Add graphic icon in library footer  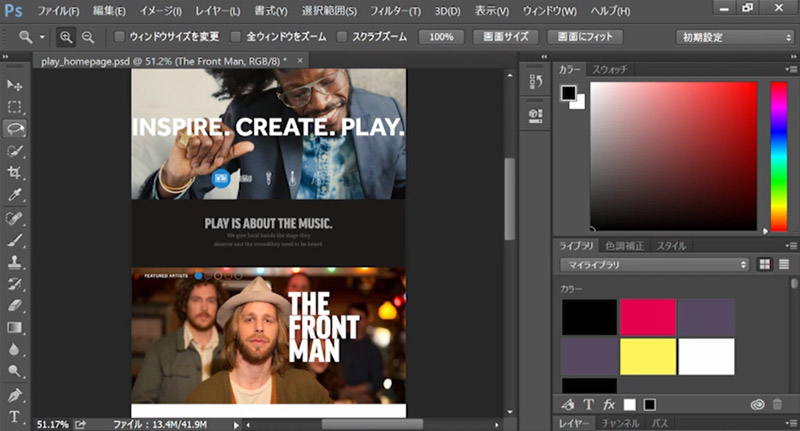tap(567, 404)
